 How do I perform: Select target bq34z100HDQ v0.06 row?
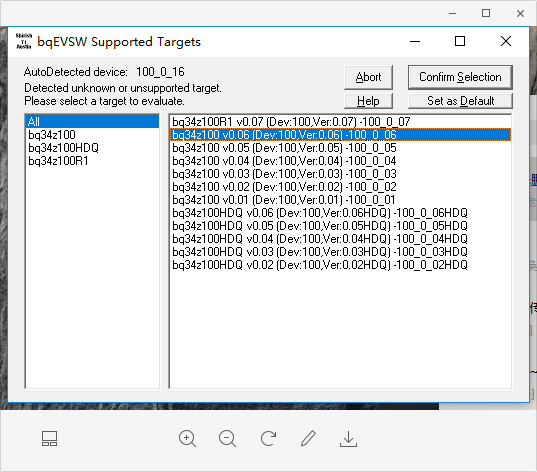(x=340, y=213)
